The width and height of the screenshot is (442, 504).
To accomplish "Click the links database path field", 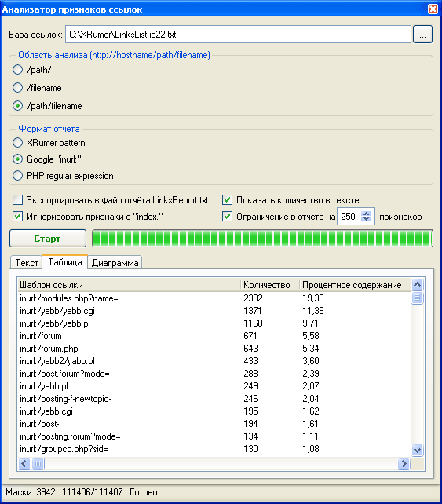I will coord(238,34).
